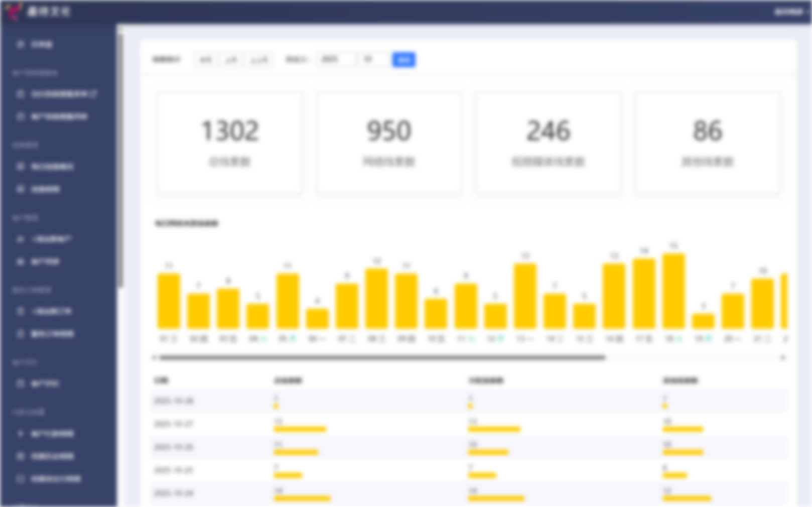Click the statistics card showing 1302
Screen dimensions: 812x507
click(229, 143)
